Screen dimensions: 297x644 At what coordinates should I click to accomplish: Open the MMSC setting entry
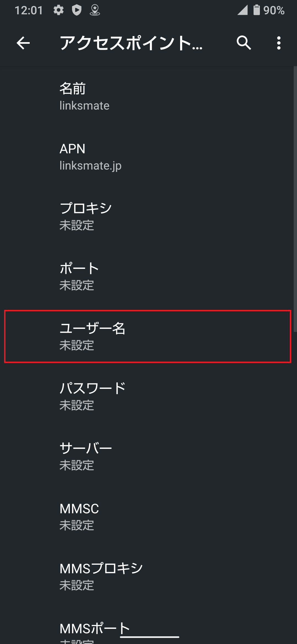pyautogui.click(x=148, y=516)
